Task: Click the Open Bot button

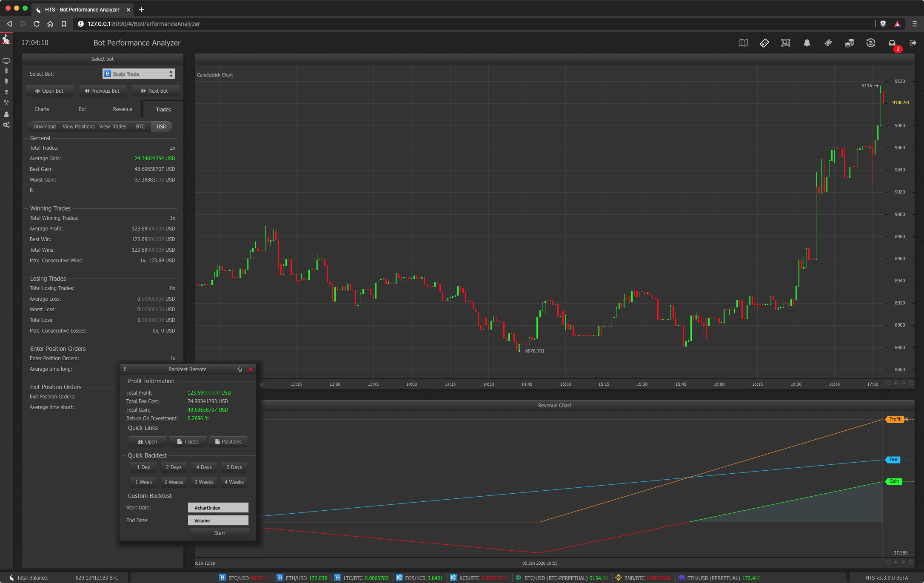Action: (x=49, y=91)
